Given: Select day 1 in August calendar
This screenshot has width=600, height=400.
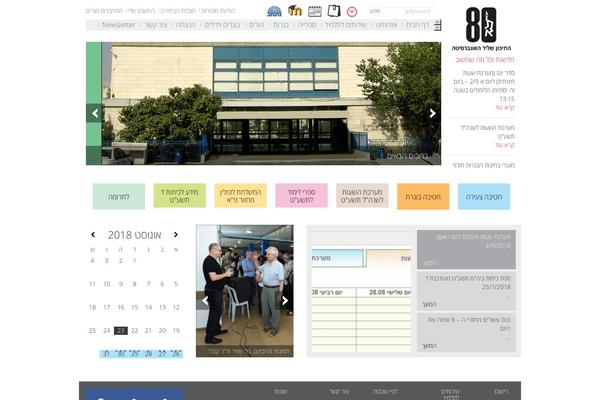Looking at the screenshot, I should coord(134,261).
